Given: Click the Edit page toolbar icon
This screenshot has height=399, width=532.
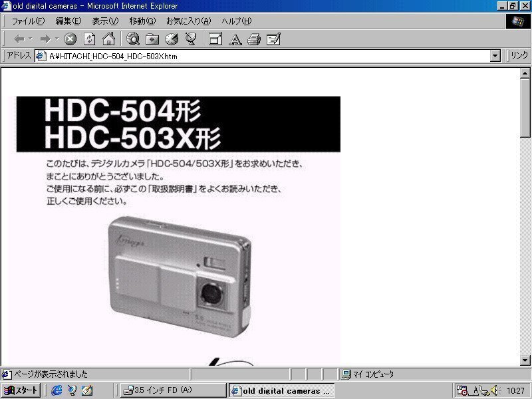Looking at the screenshot, I should (x=273, y=39).
